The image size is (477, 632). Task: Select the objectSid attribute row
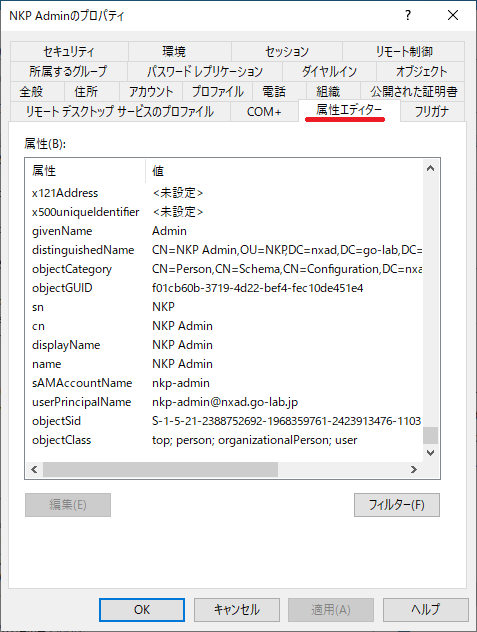[225, 421]
